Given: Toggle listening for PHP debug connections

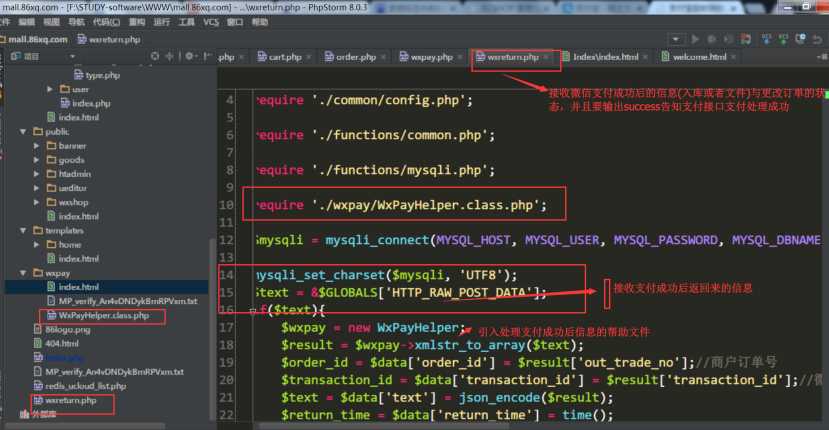Looking at the screenshot, I should point(745,39).
